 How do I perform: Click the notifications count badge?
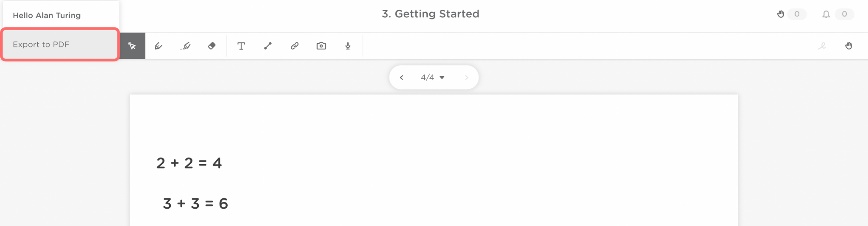coord(844,14)
